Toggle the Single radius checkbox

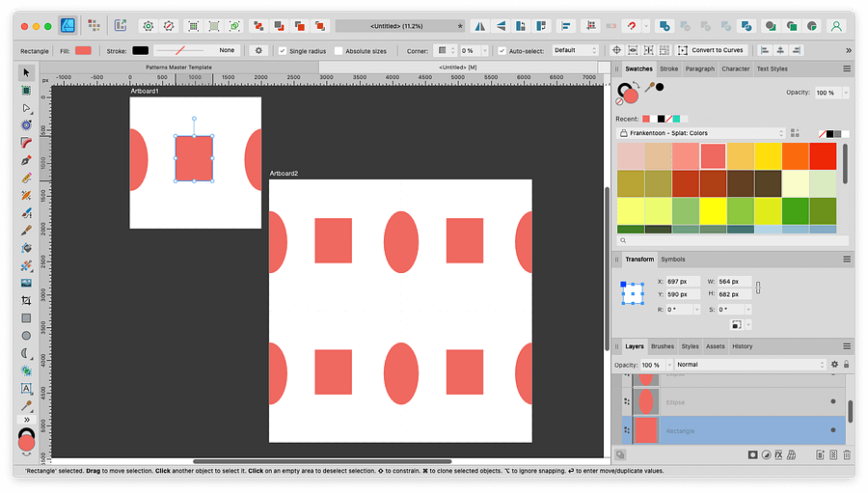(283, 50)
